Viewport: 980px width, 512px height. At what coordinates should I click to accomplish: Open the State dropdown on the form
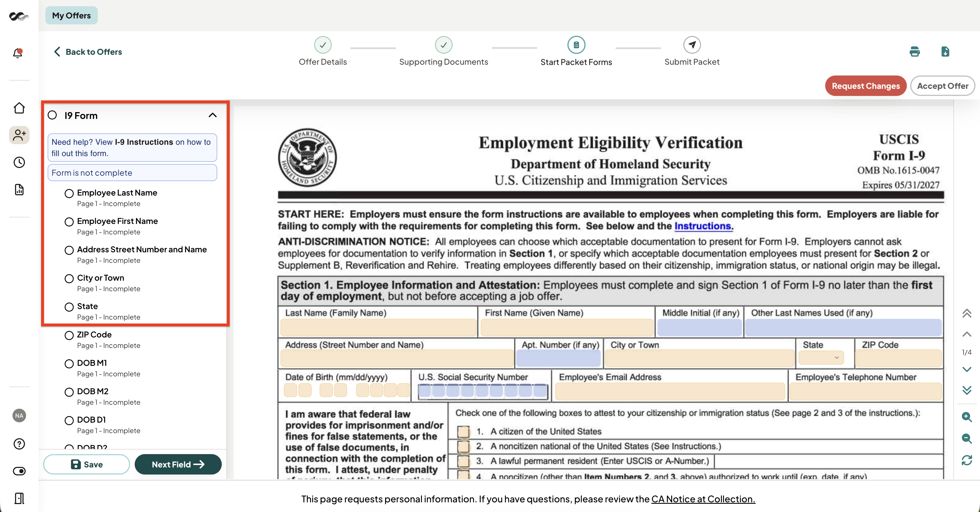(821, 358)
